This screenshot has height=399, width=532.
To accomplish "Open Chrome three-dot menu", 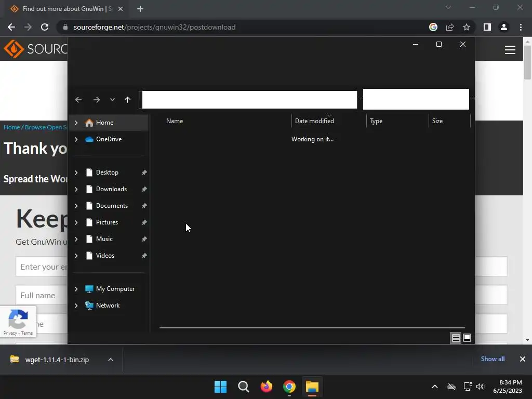I will [x=521, y=27].
